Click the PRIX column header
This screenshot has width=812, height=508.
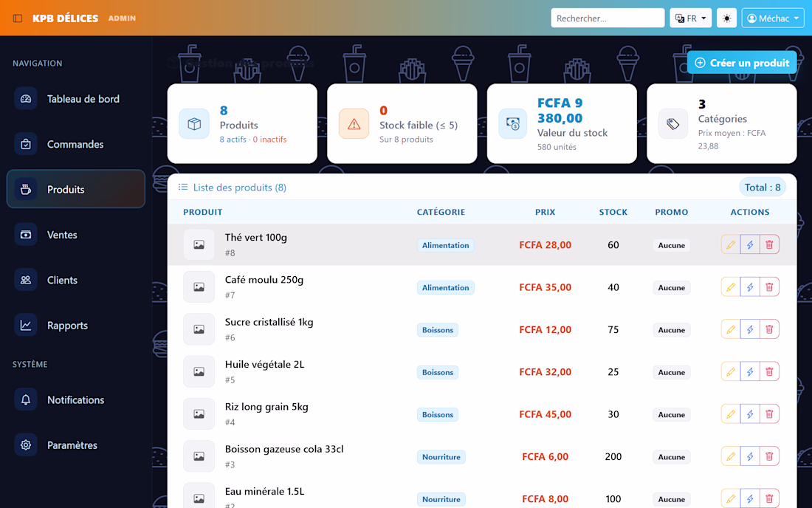(x=545, y=212)
